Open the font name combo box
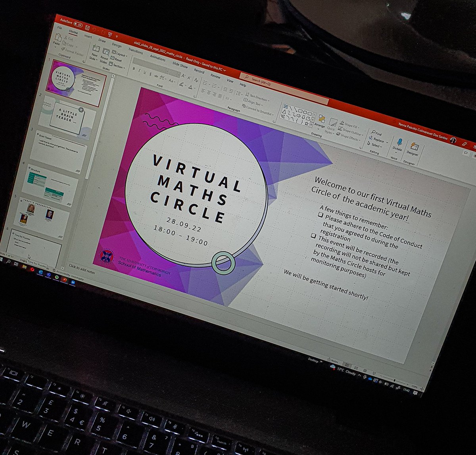The height and width of the screenshot is (455, 476). pyautogui.click(x=151, y=66)
